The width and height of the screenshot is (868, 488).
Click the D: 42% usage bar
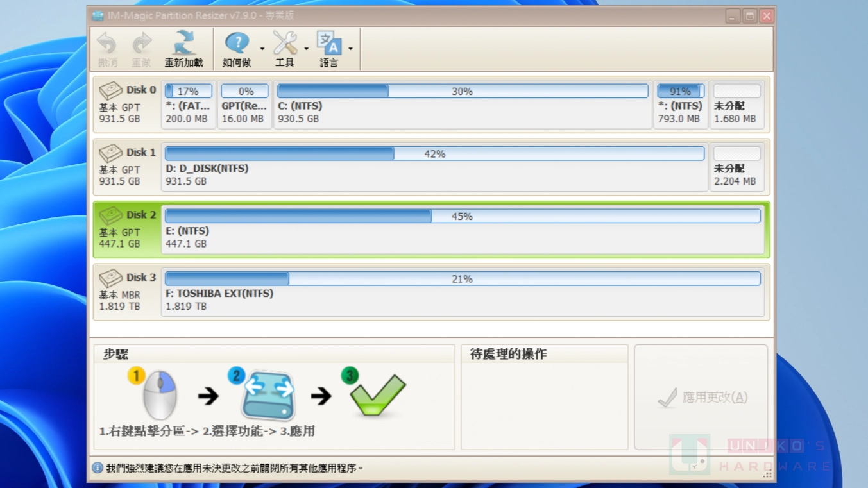[434, 153]
